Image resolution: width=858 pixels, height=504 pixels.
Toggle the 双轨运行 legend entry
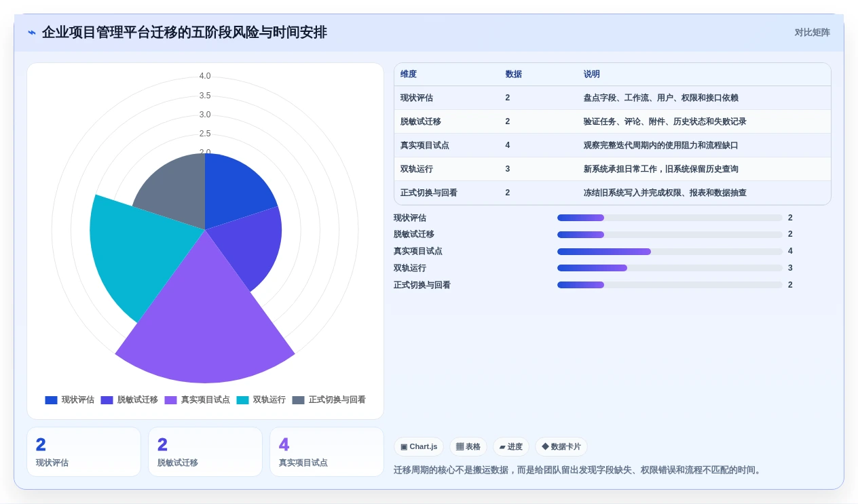coord(261,400)
